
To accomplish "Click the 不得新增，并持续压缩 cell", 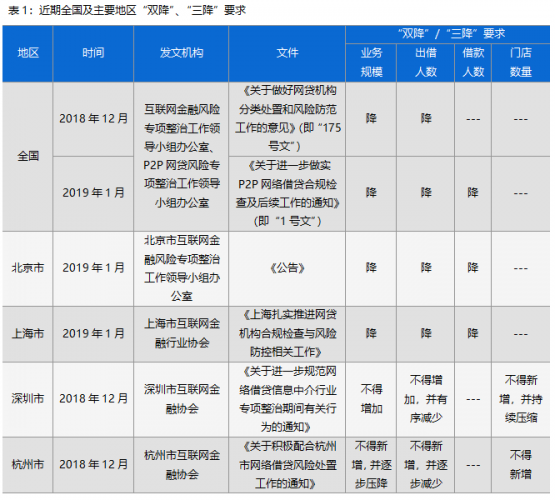I will tap(521, 400).
